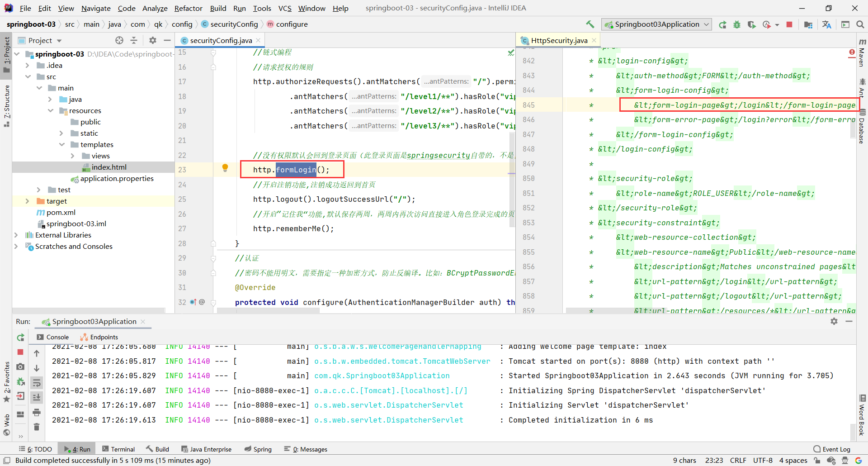Click the horizontal scrollbar under the securityConfig.java editor

(x=269, y=310)
